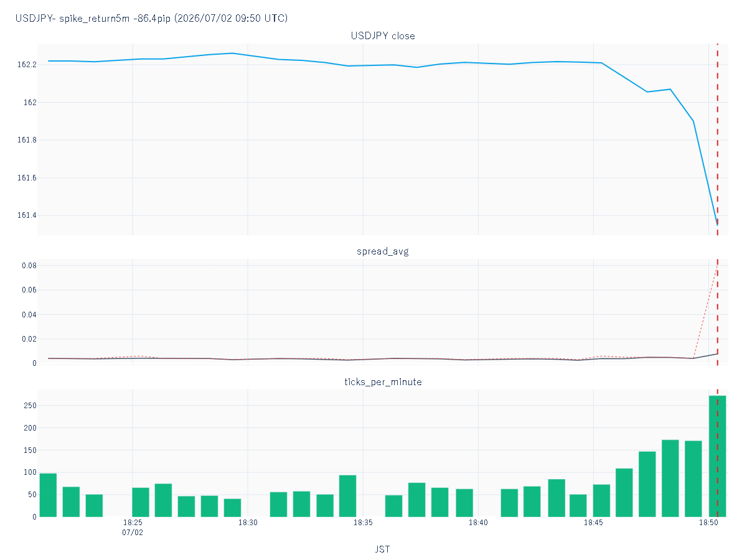Click the red dashed line in price chart

(717, 139)
